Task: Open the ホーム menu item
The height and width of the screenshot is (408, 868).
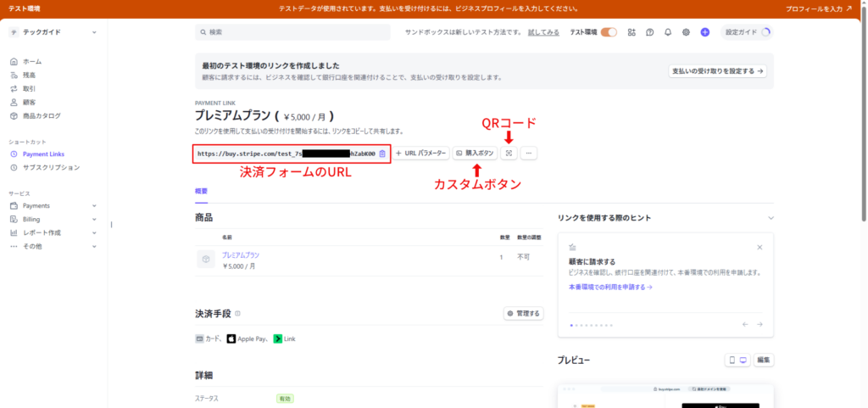Action: (x=32, y=61)
